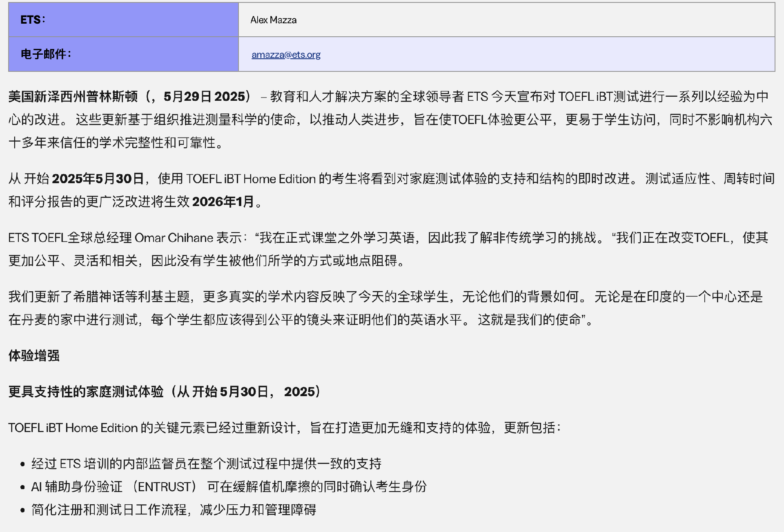
Task: Click the sentence starting 我们更新了希腊神话
Action: pos(298,297)
